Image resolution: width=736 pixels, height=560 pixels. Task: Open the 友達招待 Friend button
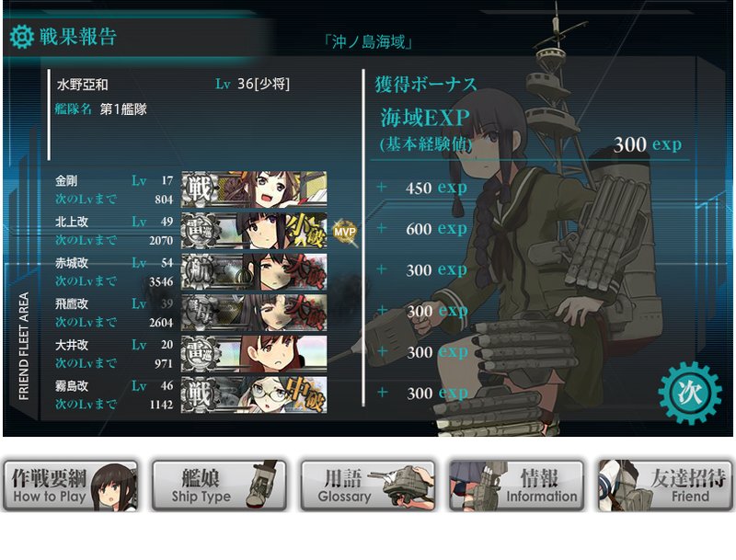(664, 486)
